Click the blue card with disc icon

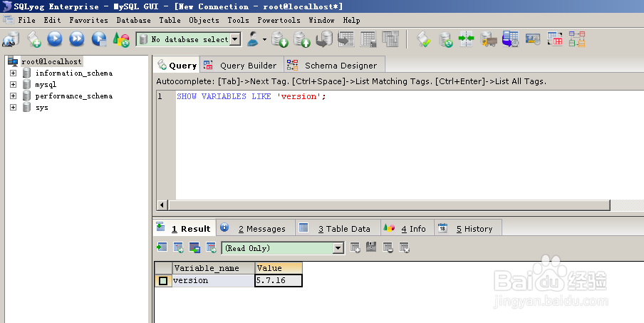tap(533, 39)
